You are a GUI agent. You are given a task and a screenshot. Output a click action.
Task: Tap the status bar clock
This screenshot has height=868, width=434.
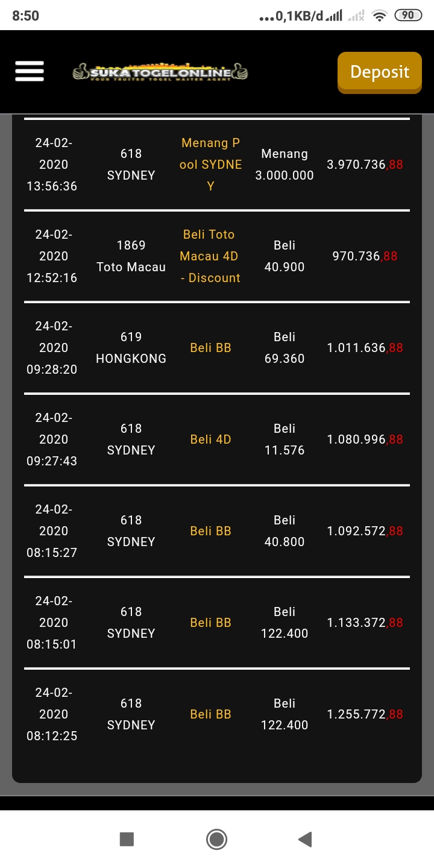tap(25, 16)
